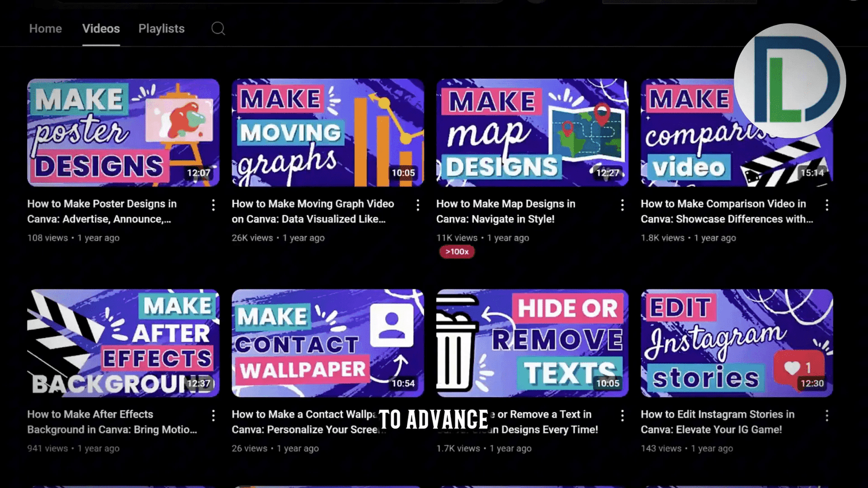Open options menu for Remove a Text video
Image resolution: width=868 pixels, height=488 pixels.
coord(622,415)
